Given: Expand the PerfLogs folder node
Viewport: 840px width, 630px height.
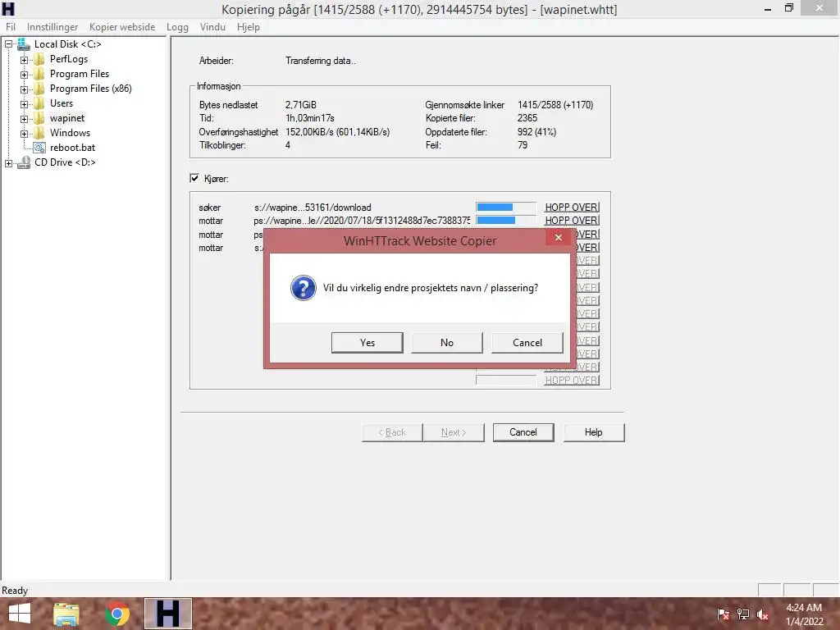Looking at the screenshot, I should [x=24, y=60].
